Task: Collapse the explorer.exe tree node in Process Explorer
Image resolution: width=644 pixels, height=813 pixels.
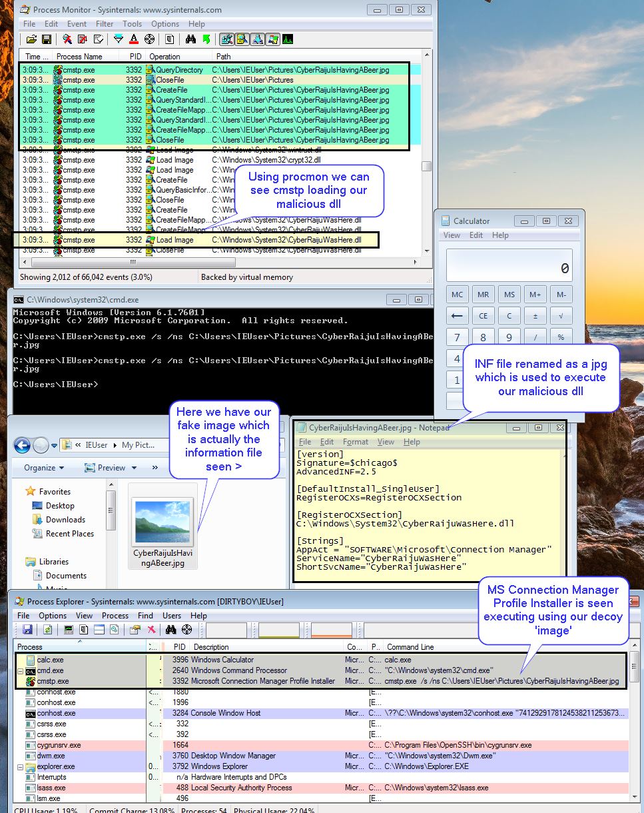Action: [20, 766]
